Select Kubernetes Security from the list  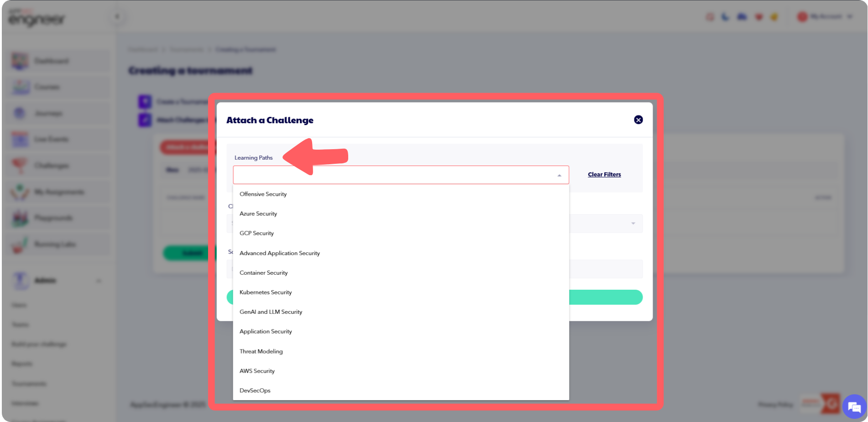[266, 292]
